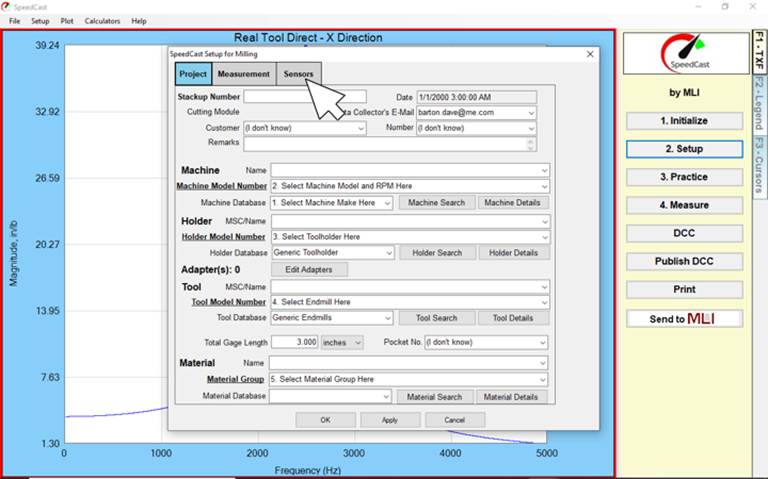
Task: Expand the Material Group dropdown
Action: (x=543, y=380)
